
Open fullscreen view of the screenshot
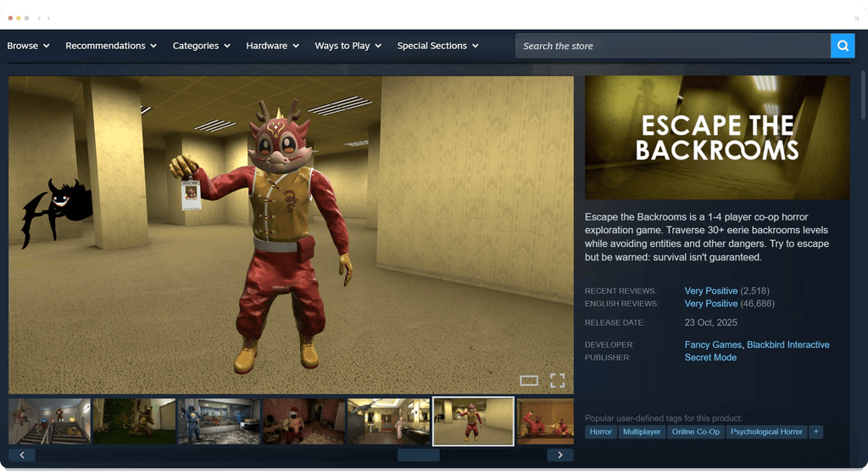[558, 380]
